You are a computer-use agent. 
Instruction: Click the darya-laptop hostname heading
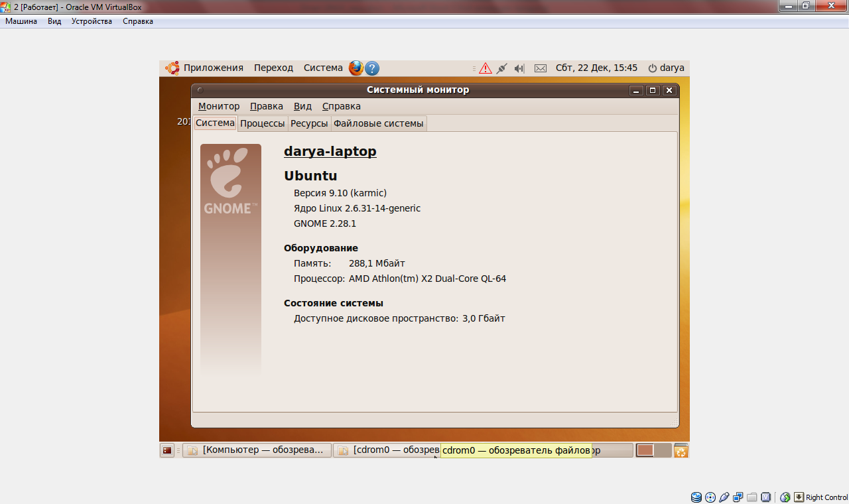click(x=330, y=151)
